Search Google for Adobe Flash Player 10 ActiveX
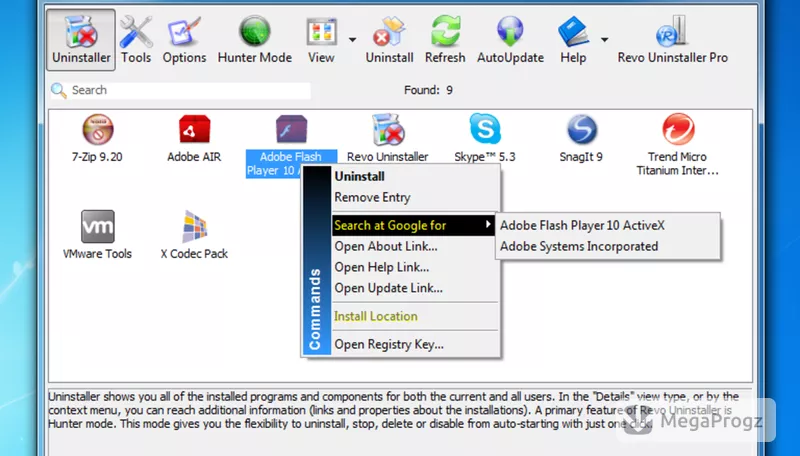This screenshot has width=800, height=456. coord(608,225)
